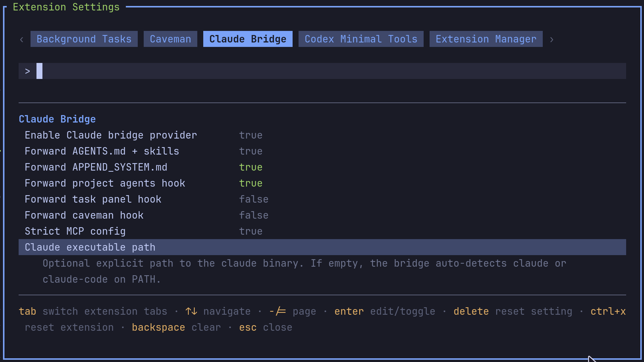
Task: Toggle Forward task panel hook false value
Action: [254, 199]
